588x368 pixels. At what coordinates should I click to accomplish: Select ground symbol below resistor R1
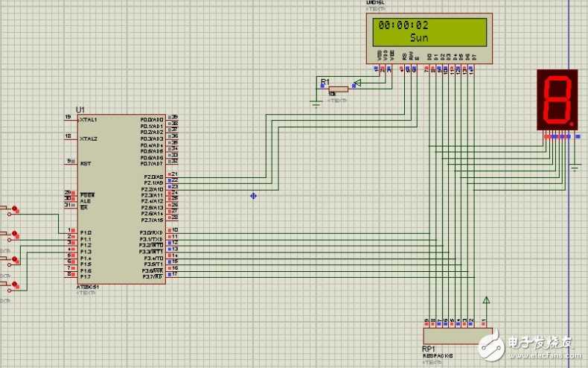click(x=316, y=104)
